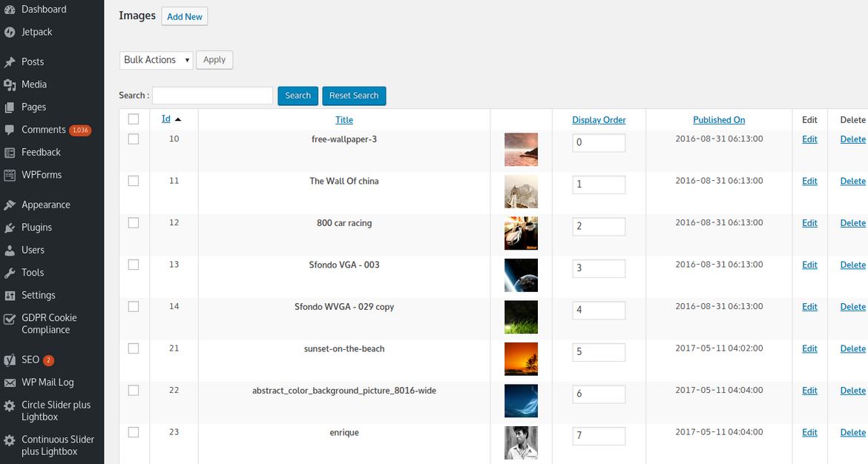
Task: Click display order field with value 5
Action: (599, 352)
